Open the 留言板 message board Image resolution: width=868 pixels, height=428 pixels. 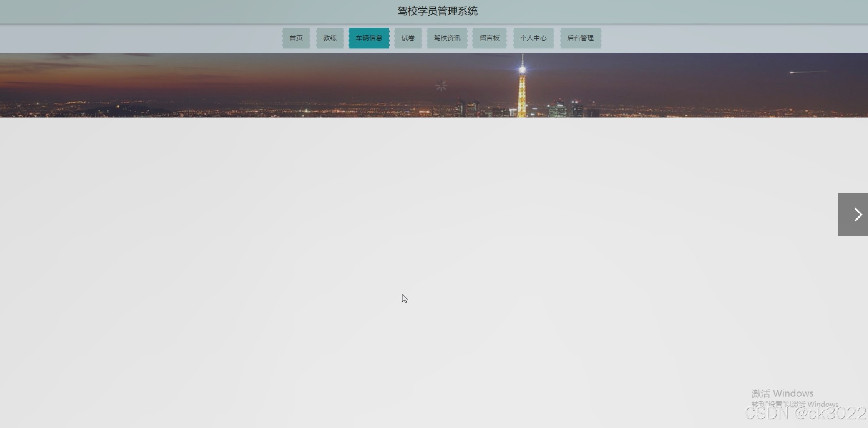(490, 38)
